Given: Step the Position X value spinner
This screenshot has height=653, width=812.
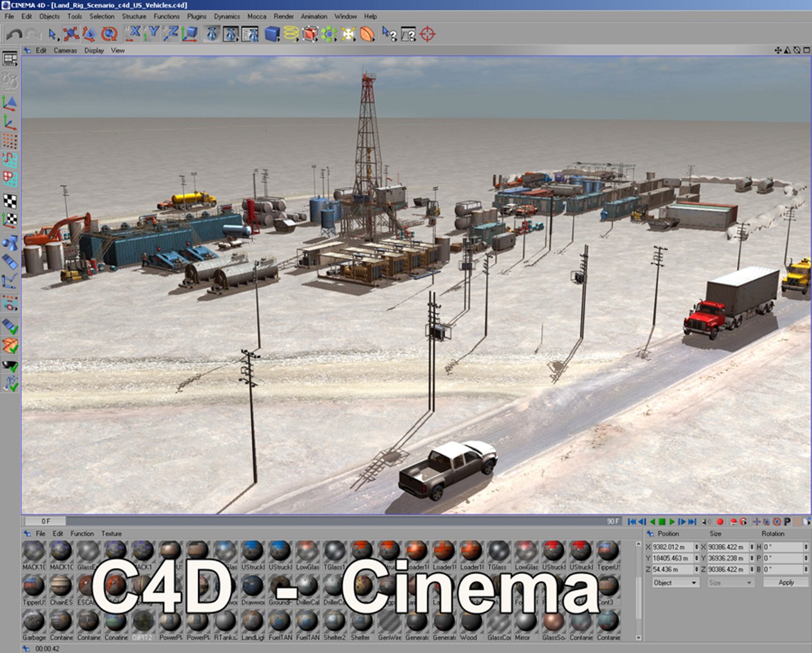Looking at the screenshot, I should point(697,547).
